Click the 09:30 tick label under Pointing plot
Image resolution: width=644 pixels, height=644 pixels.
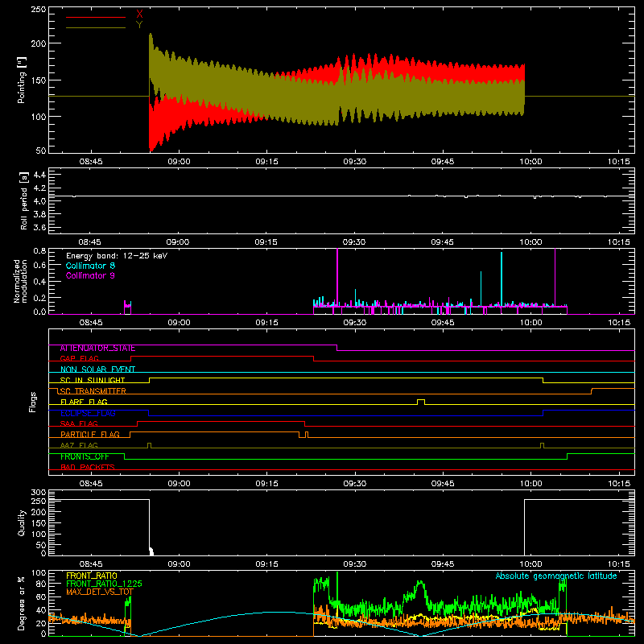click(x=355, y=162)
